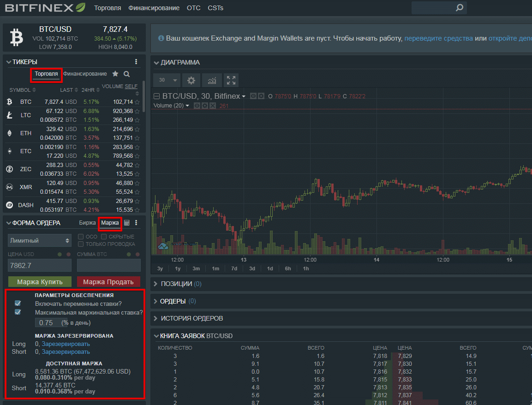Image resolution: width=532 pixels, height=405 pixels.
Task: Favorite the LTC USD row star
Action: (x=137, y=111)
